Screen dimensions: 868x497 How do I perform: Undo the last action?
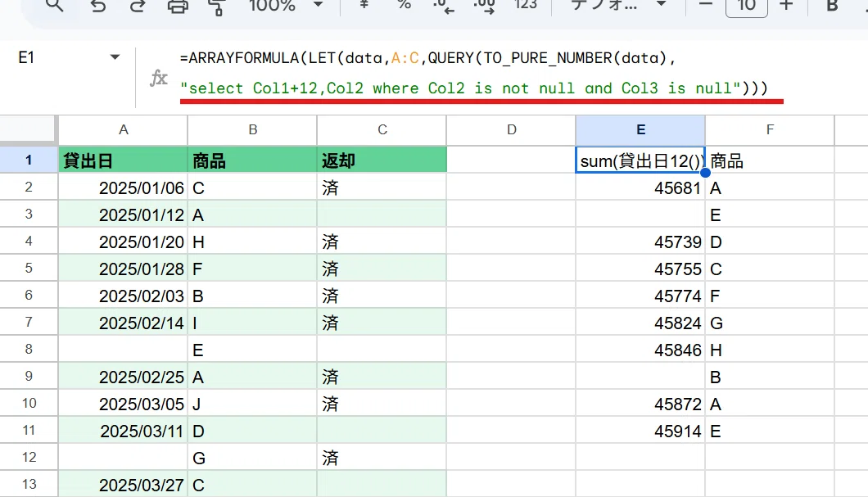click(98, 6)
